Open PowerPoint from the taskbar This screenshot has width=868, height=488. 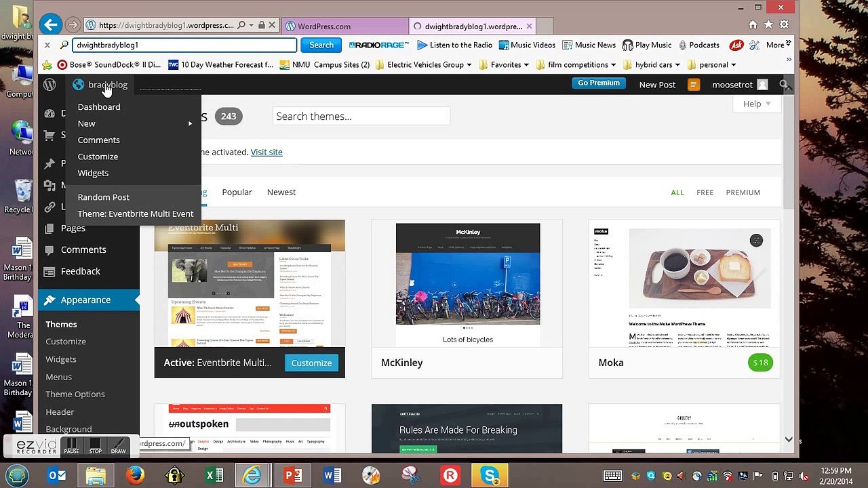click(x=293, y=475)
